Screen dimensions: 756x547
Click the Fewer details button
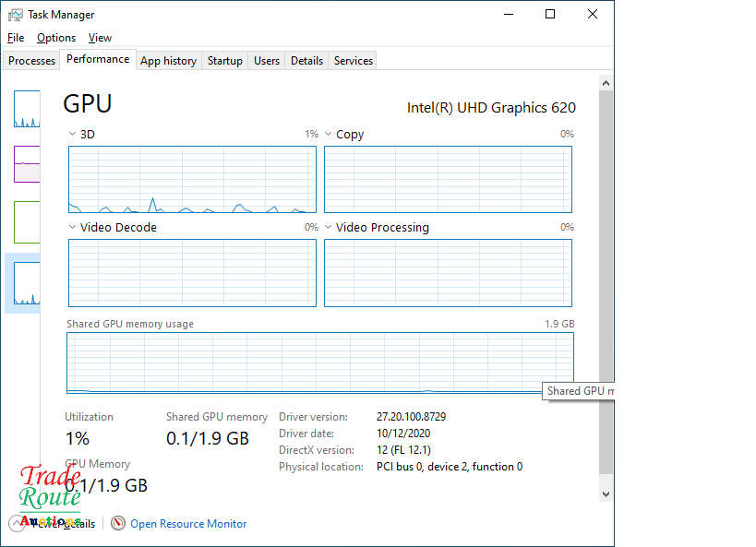(65, 523)
